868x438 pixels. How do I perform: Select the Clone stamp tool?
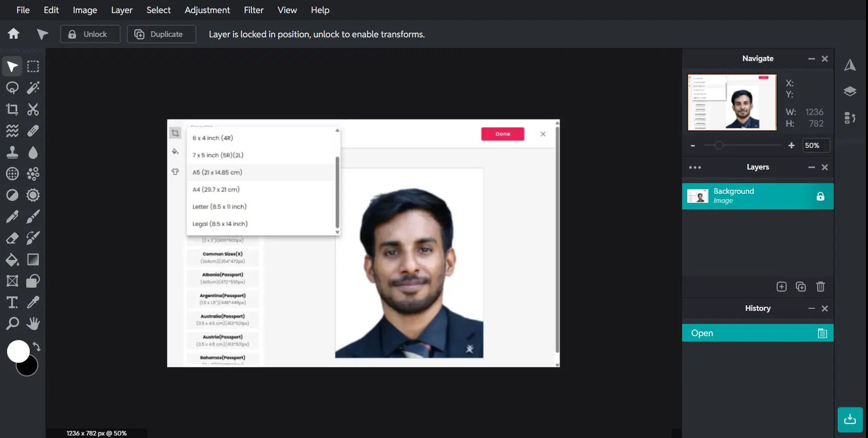12,152
